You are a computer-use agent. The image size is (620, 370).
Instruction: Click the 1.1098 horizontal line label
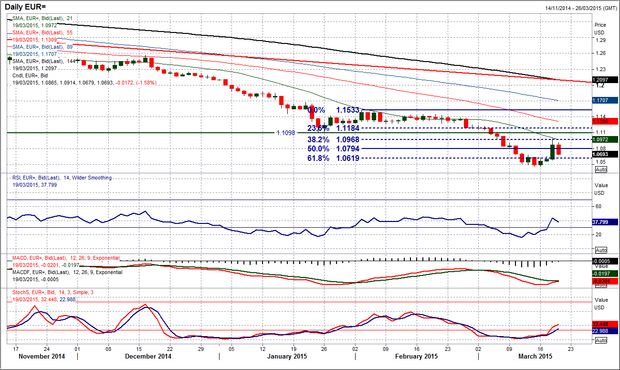click(x=285, y=133)
